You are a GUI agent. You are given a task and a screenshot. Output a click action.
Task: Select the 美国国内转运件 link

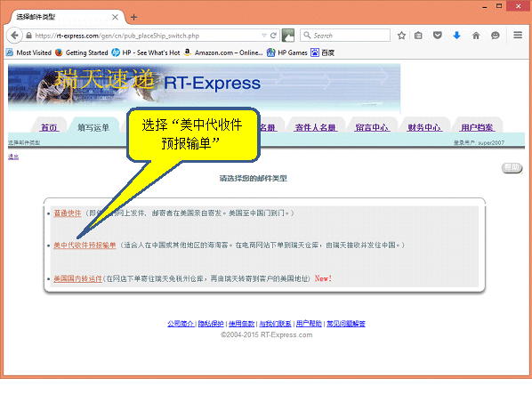tap(77, 278)
